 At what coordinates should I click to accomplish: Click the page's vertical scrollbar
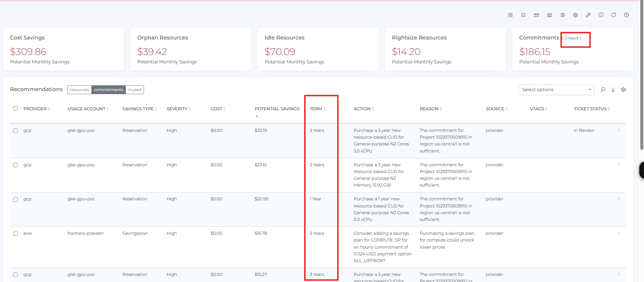(642, 75)
